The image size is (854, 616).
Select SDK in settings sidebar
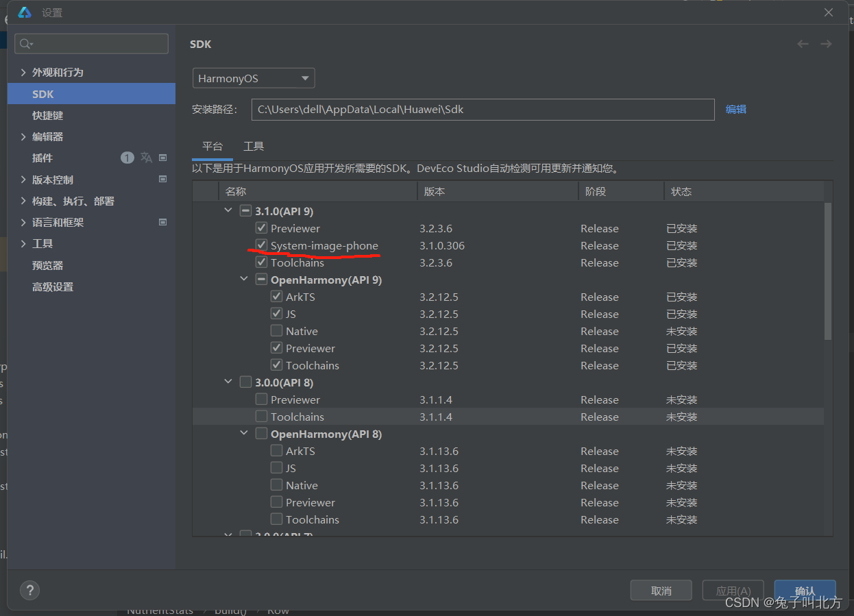[x=91, y=94]
